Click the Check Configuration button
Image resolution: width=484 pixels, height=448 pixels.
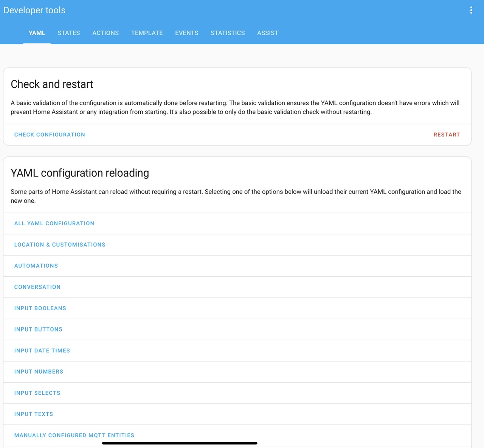(x=50, y=135)
